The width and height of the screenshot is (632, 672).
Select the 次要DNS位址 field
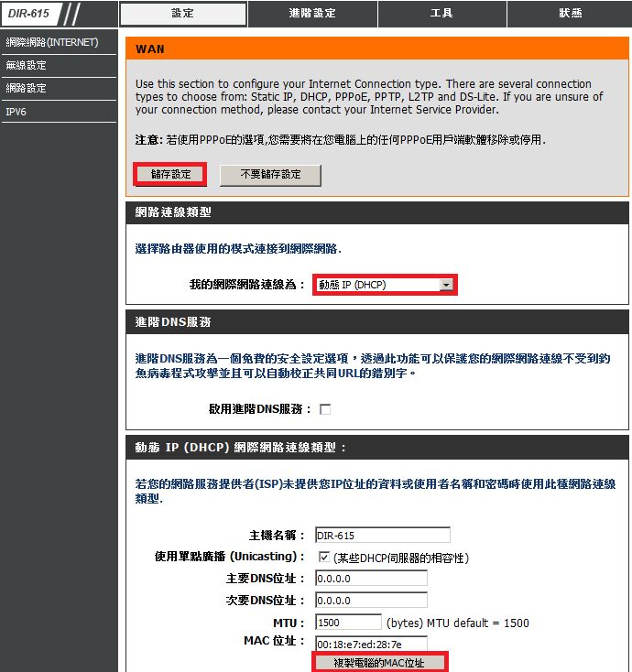(x=371, y=601)
